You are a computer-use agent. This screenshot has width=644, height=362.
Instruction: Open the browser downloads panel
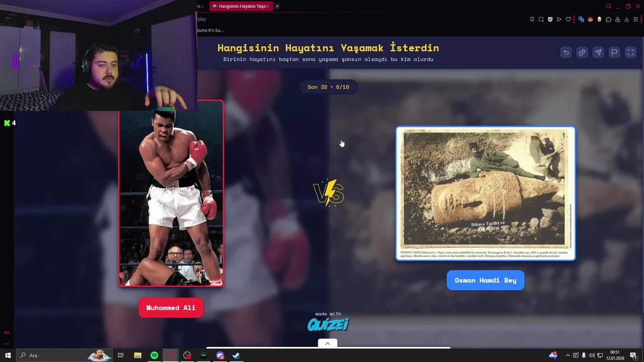click(626, 19)
